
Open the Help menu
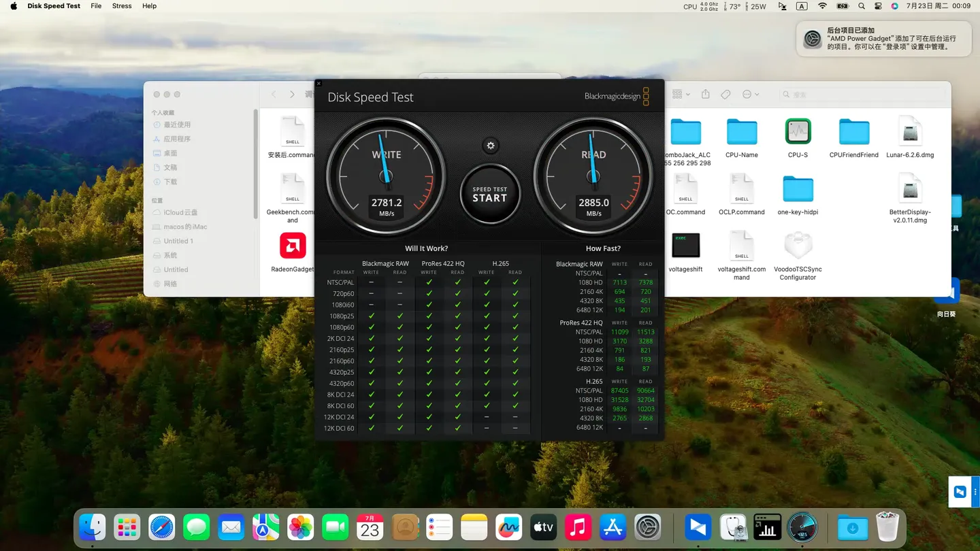tap(149, 6)
